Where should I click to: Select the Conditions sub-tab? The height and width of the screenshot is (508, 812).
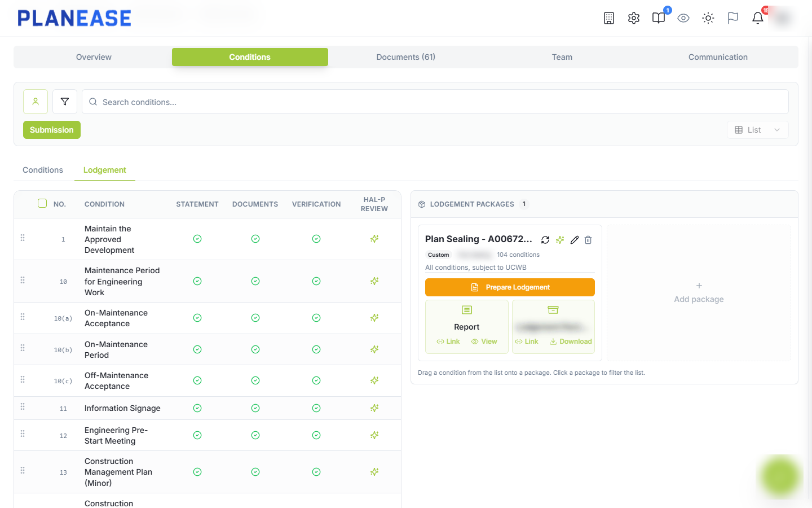tap(43, 170)
